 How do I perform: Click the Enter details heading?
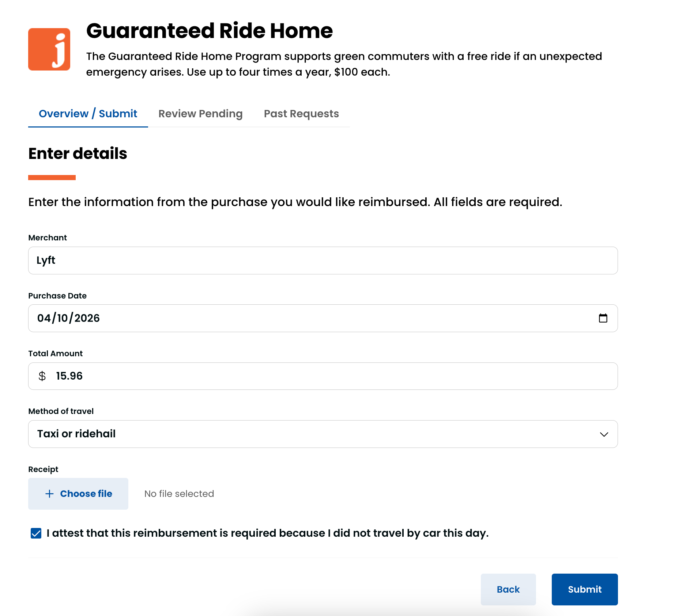[x=78, y=153]
